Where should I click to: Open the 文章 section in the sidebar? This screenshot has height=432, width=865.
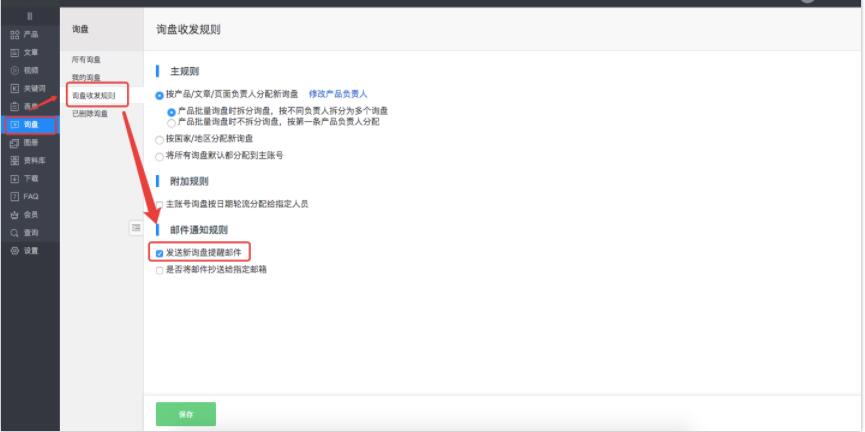(x=25, y=52)
